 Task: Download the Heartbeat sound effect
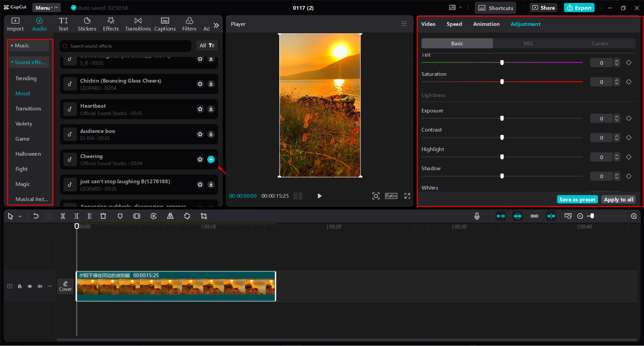[x=211, y=109]
